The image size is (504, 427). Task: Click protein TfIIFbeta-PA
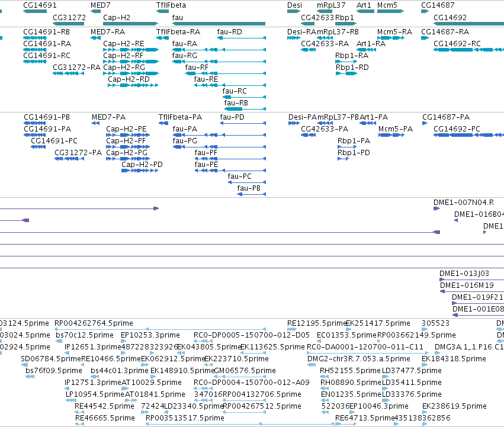pos(163,123)
